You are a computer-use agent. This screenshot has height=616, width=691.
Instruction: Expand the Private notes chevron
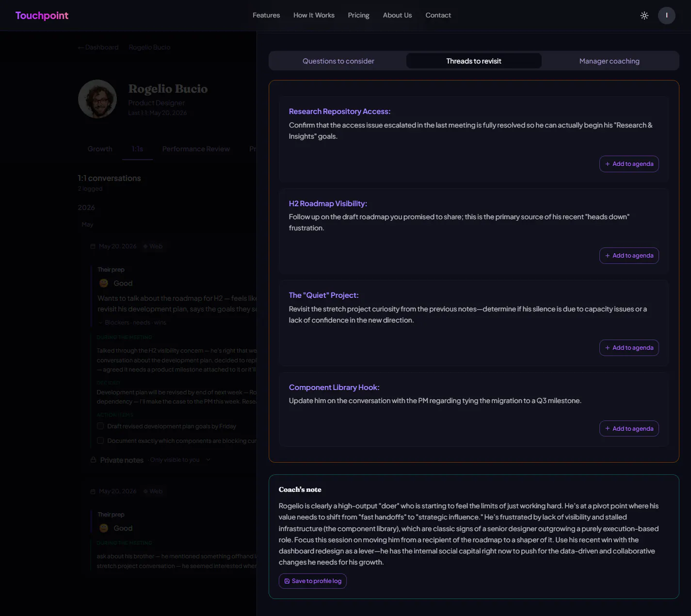(x=208, y=460)
